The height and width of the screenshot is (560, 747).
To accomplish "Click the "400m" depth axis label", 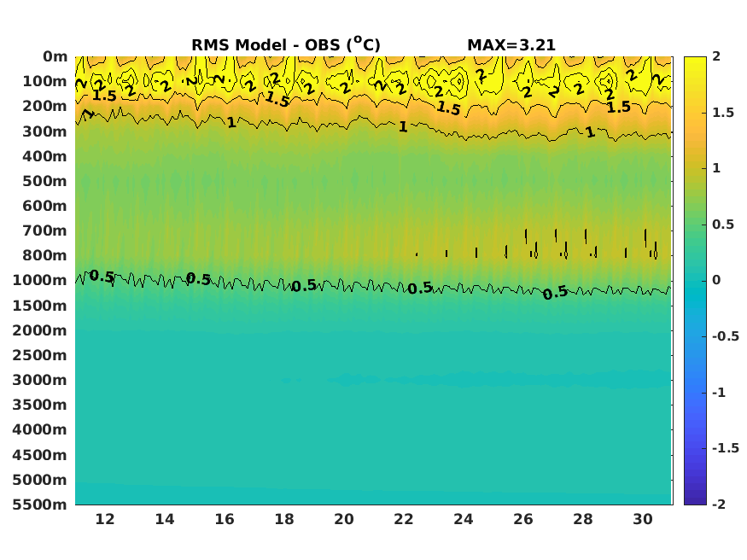I will (44, 156).
